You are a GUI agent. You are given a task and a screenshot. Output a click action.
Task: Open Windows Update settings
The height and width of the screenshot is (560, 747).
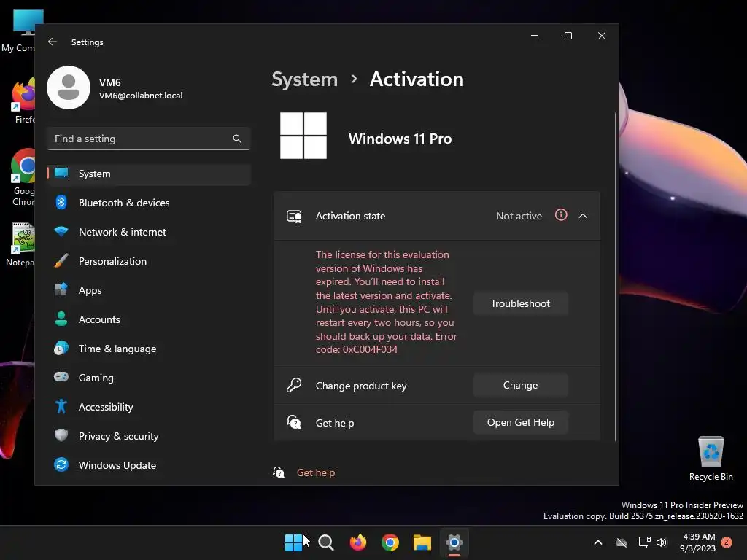click(149, 465)
